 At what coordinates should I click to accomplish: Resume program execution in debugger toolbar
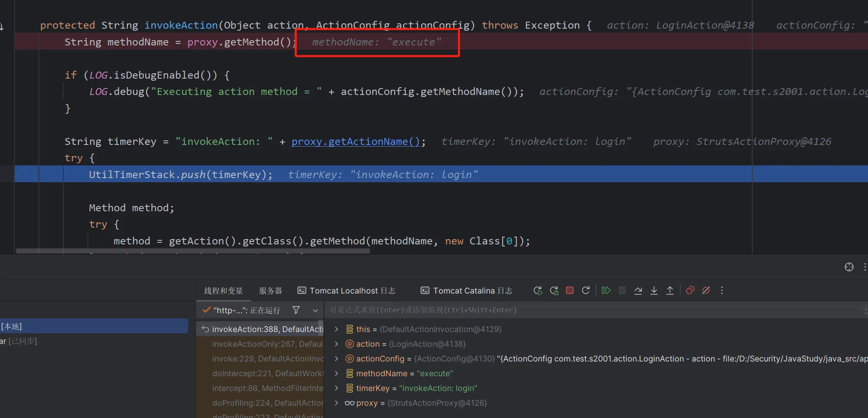pos(606,290)
